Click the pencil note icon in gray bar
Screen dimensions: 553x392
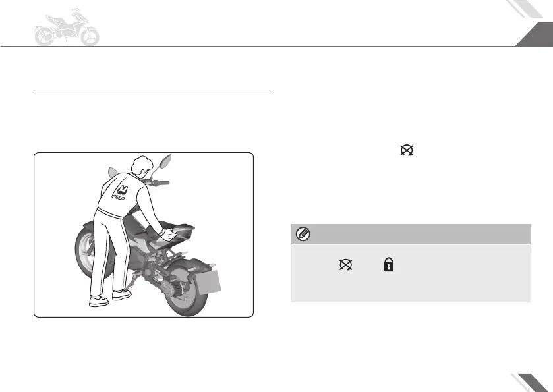(303, 234)
